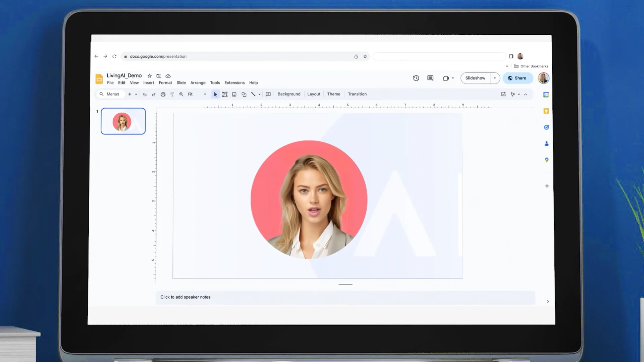Open the Insert menu
644x362 pixels.
click(x=149, y=83)
